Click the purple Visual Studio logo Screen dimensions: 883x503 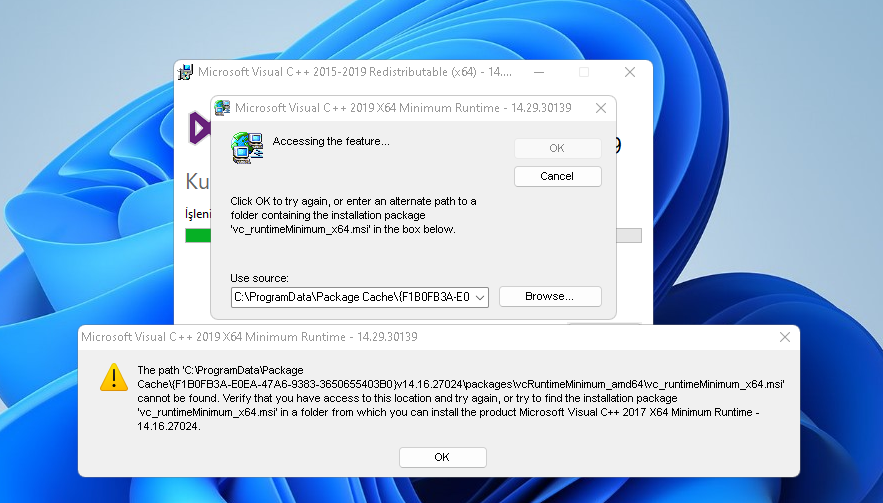click(x=199, y=128)
